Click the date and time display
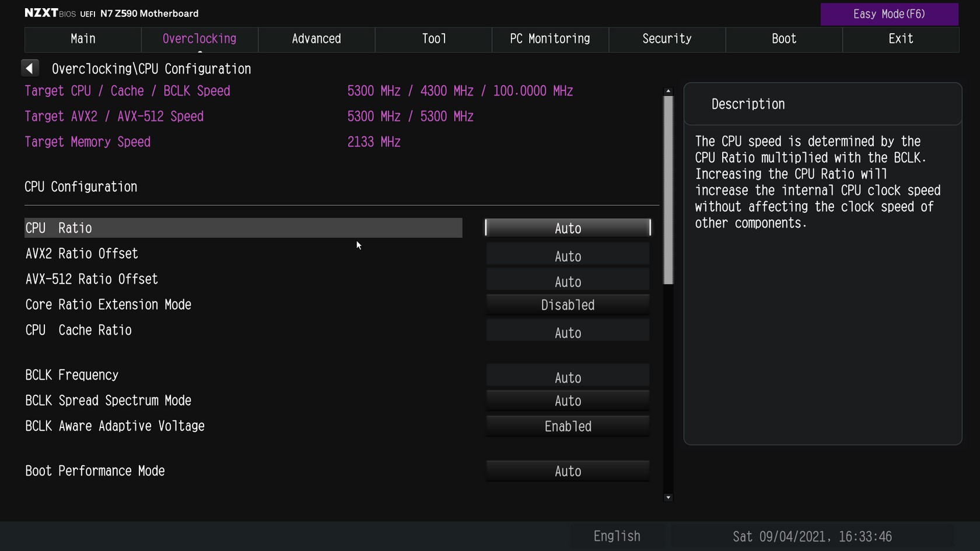 pyautogui.click(x=812, y=536)
